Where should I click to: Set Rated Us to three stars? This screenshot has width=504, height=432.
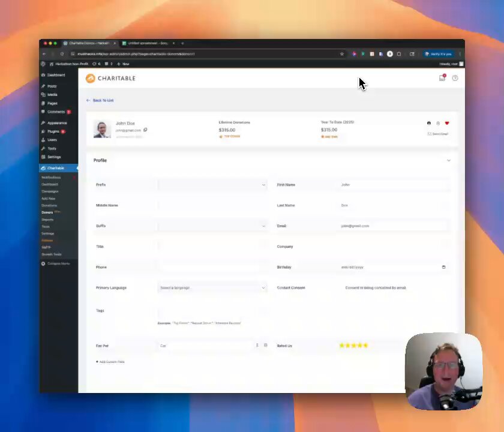(353, 346)
